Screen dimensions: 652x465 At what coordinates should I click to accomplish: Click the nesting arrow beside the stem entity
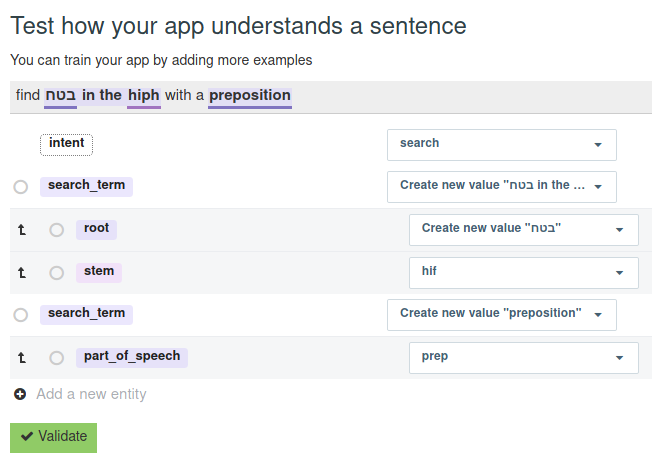pos(22,272)
